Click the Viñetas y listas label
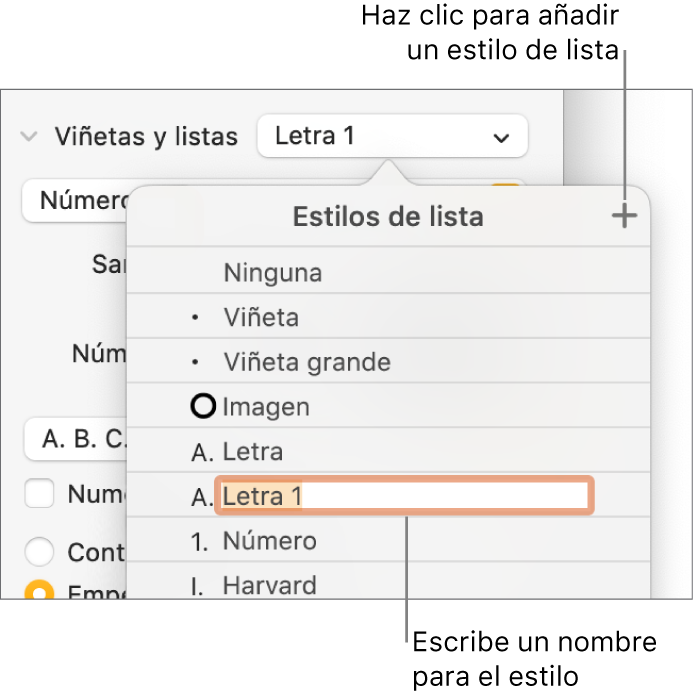The width and height of the screenshot is (694, 697). coord(146,136)
